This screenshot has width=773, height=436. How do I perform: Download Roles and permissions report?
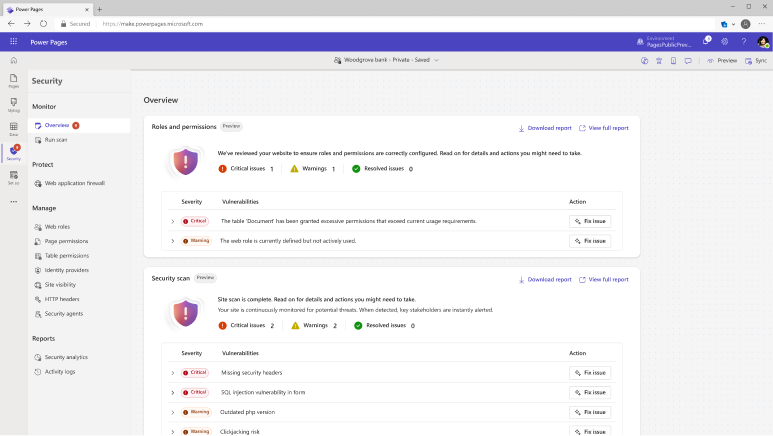pos(545,128)
